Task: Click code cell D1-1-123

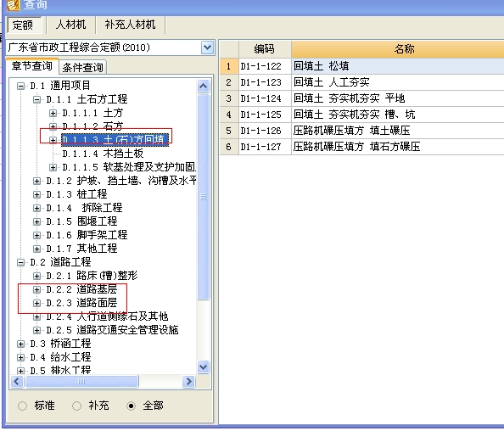Action: (265, 82)
